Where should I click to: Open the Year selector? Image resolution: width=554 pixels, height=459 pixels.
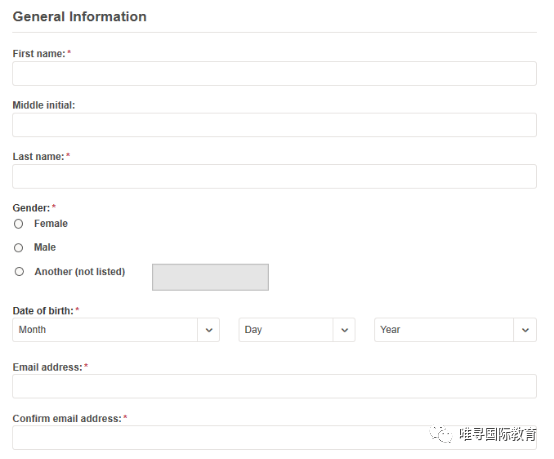click(x=455, y=330)
